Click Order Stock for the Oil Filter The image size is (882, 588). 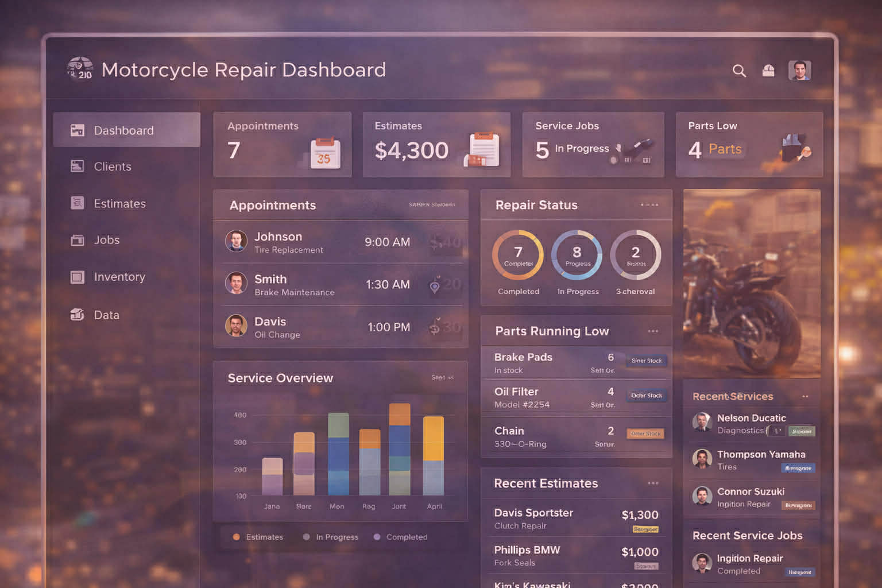[647, 395]
